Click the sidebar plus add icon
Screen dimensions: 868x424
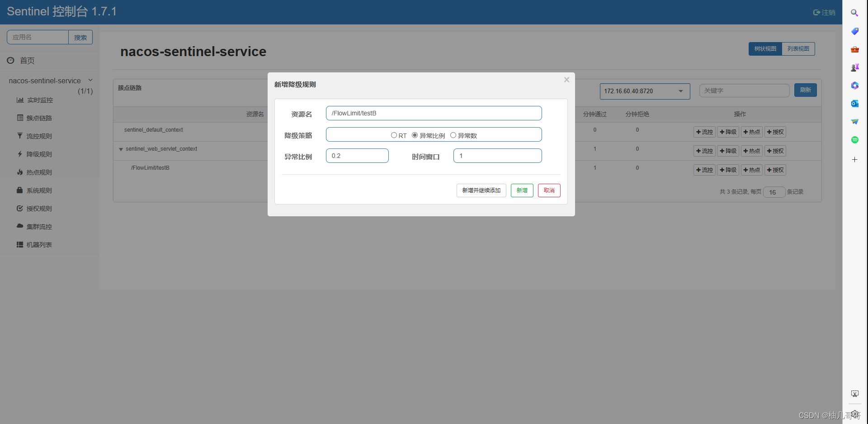click(x=854, y=159)
